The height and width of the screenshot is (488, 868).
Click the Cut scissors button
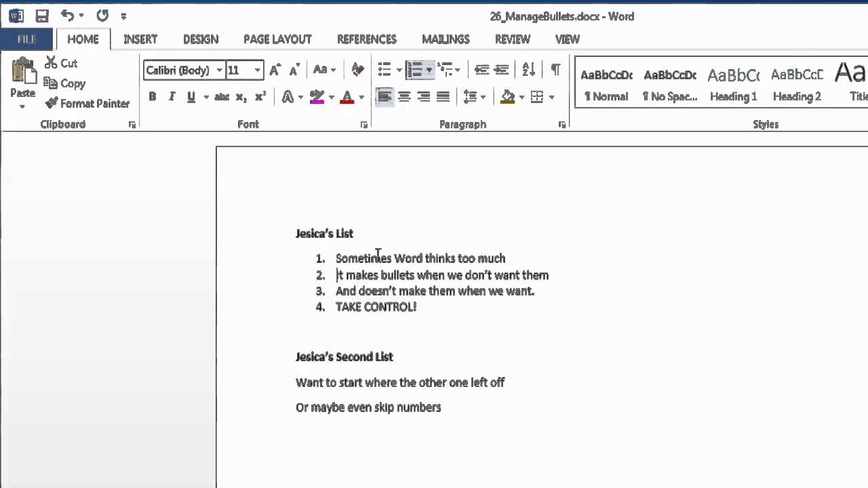[61, 63]
